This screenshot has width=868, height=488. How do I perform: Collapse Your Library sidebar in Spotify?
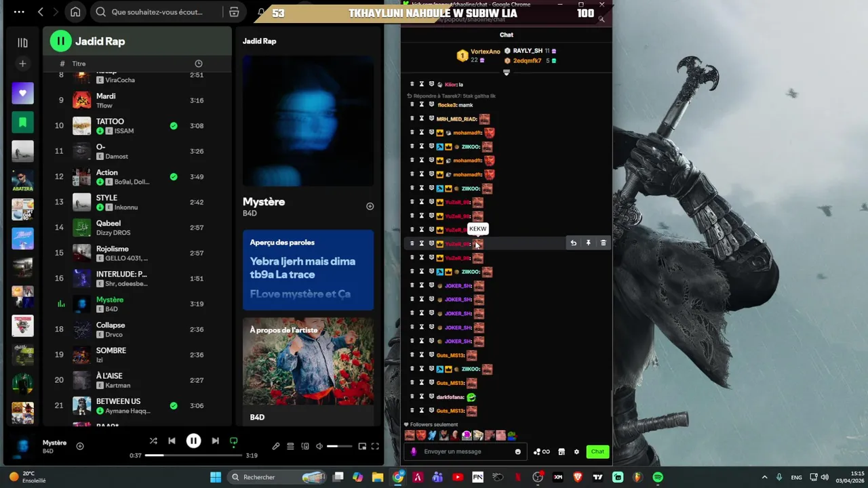22,43
